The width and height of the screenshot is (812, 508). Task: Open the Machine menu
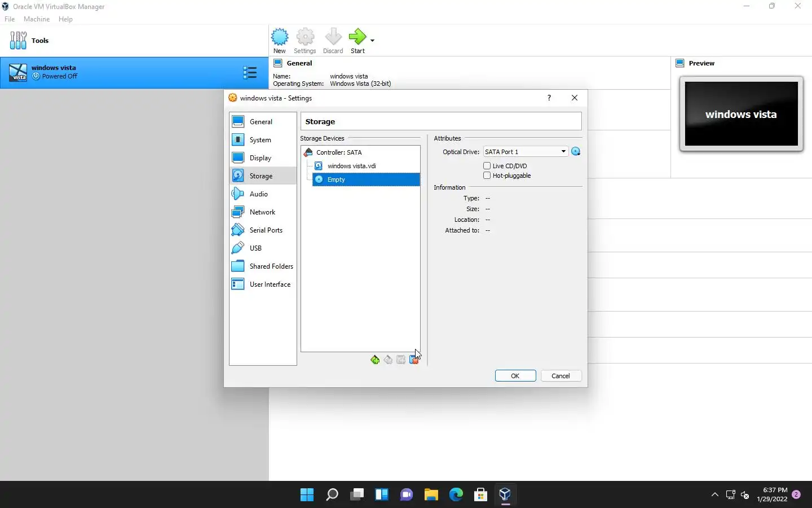coord(37,19)
